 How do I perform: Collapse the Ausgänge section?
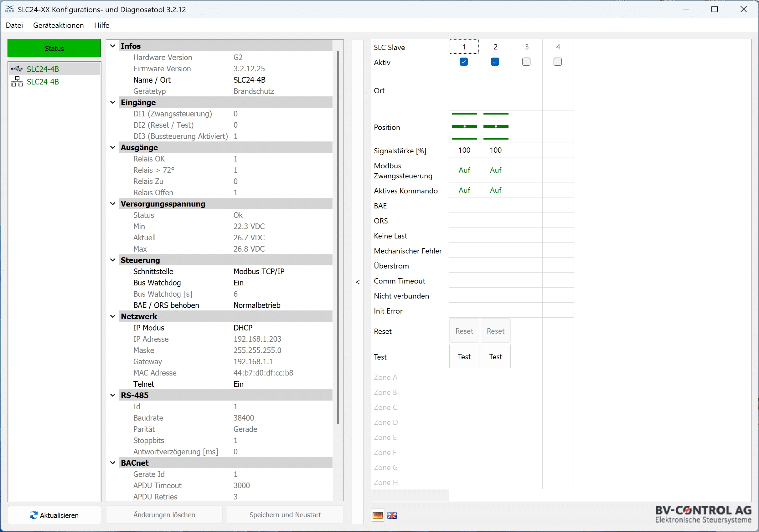pyautogui.click(x=113, y=147)
